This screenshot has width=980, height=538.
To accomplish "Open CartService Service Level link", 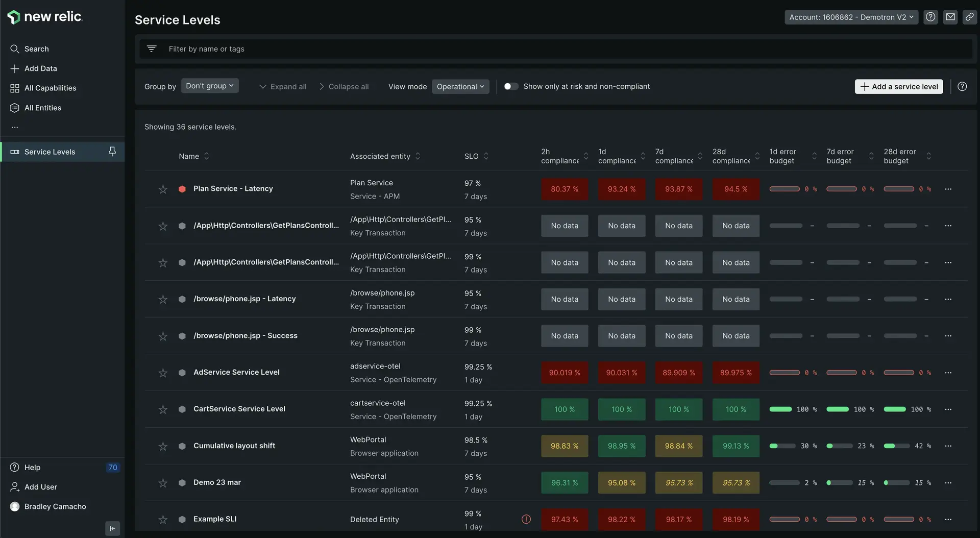I will click(x=239, y=409).
